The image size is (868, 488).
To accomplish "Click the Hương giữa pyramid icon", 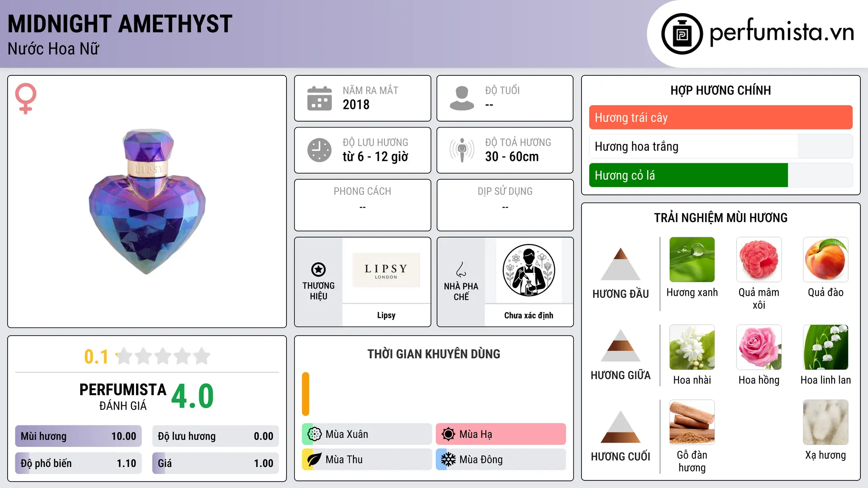I will pos(620,345).
